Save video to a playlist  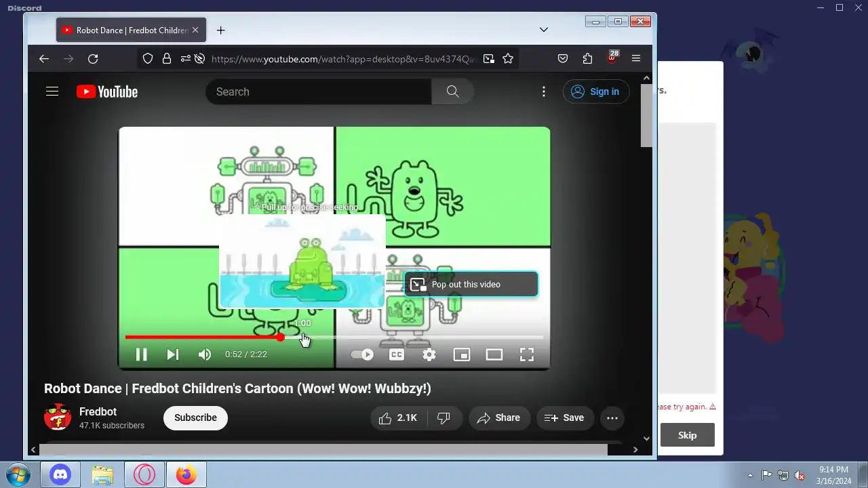(565, 418)
